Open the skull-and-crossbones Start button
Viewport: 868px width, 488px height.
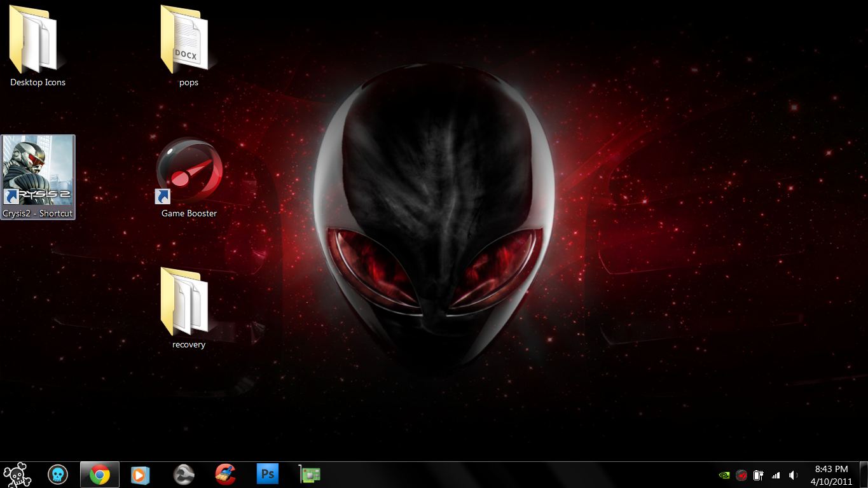click(17, 475)
